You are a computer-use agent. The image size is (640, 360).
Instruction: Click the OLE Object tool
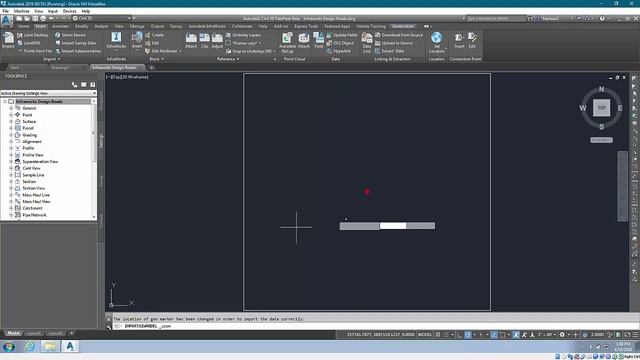click(x=340, y=43)
